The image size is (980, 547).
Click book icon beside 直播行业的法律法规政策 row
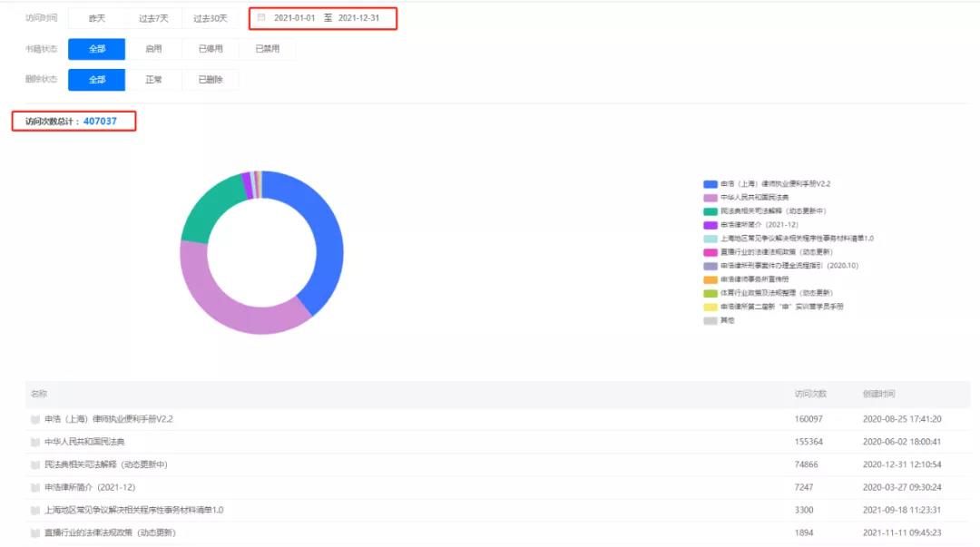coord(35,532)
